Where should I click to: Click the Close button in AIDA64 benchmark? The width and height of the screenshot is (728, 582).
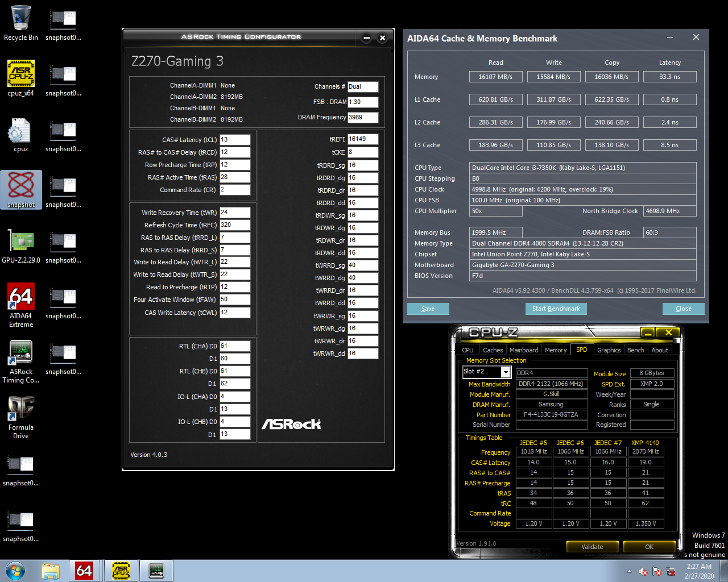tap(684, 309)
